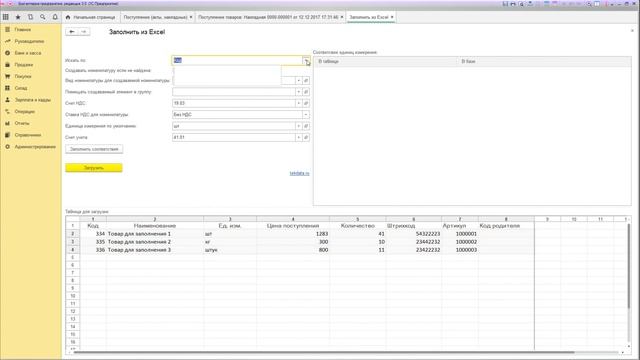Select the unit cell штук
Image resolution: width=640 pixels, height=360 pixels.
click(x=230, y=250)
